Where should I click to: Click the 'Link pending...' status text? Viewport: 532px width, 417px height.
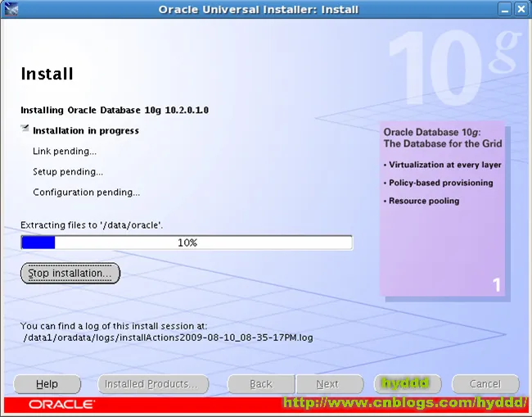tap(65, 152)
